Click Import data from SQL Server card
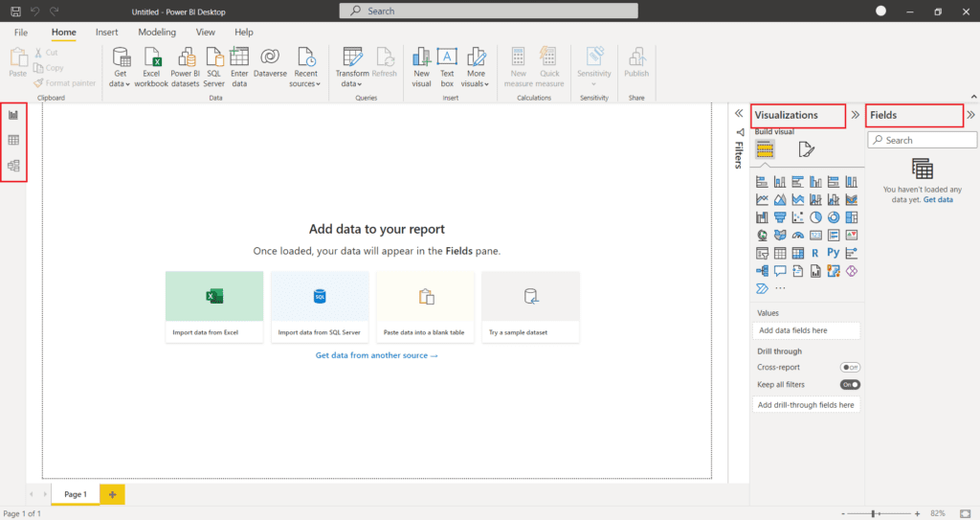The width and height of the screenshot is (980, 520). point(320,306)
